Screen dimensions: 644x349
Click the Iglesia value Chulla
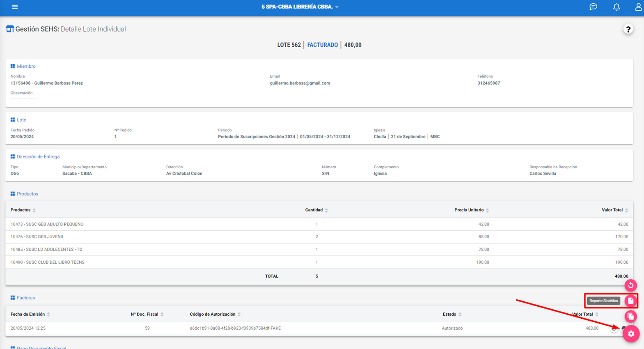(x=380, y=137)
